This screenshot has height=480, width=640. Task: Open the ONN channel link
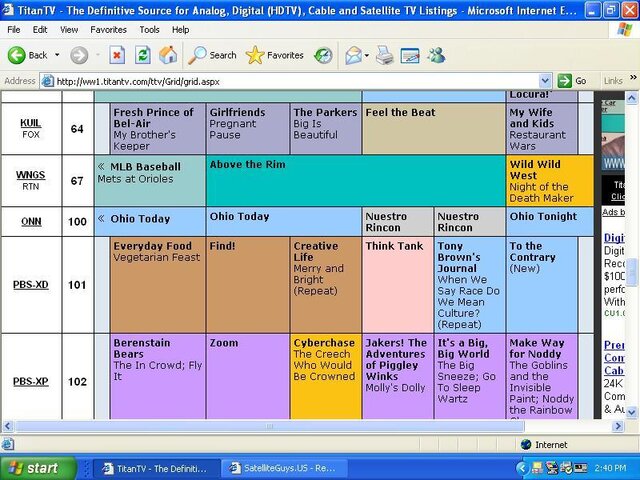click(31, 222)
